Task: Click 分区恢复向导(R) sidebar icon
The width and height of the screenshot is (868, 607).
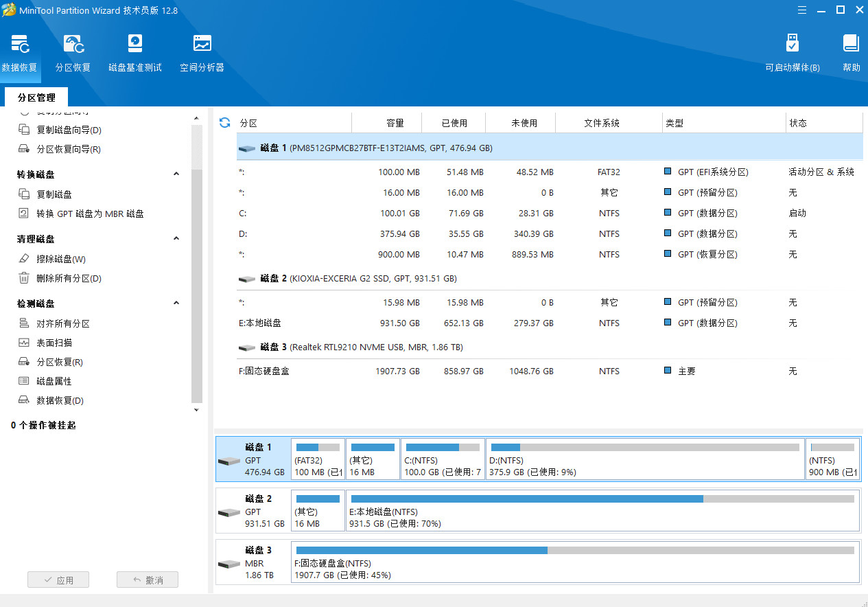Action: click(24, 149)
